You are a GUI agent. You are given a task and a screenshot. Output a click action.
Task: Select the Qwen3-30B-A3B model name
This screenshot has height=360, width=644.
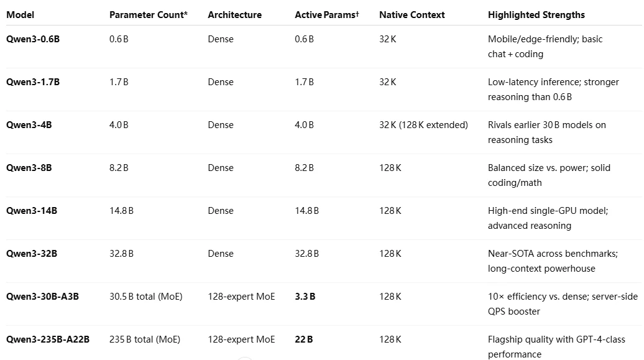(42, 297)
